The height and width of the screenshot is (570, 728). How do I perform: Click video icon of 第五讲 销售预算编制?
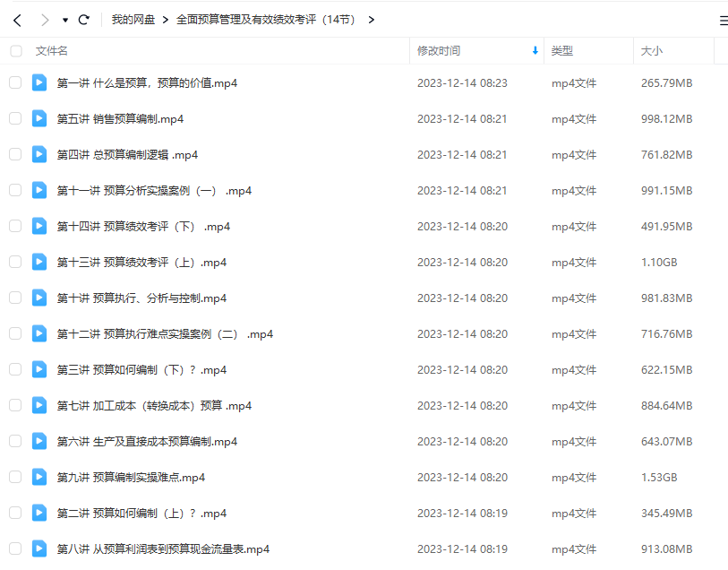pos(39,118)
